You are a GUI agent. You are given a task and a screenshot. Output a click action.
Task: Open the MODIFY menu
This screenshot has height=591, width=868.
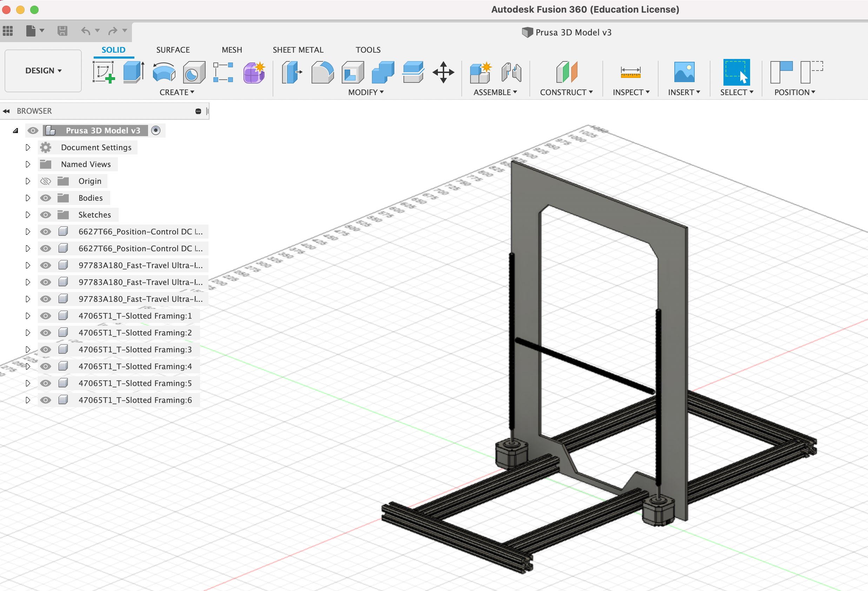[366, 92]
